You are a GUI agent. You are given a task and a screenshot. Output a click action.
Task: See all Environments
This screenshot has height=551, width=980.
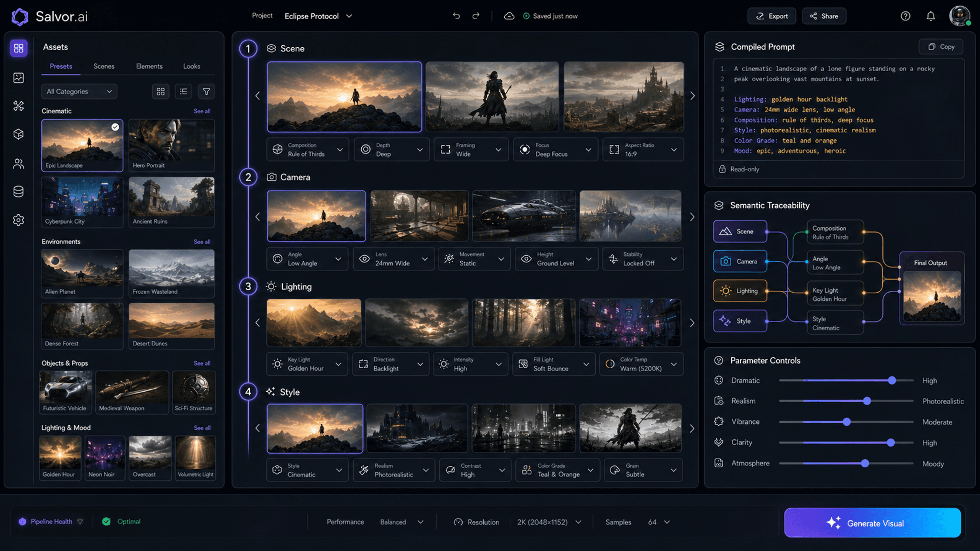[x=202, y=242]
